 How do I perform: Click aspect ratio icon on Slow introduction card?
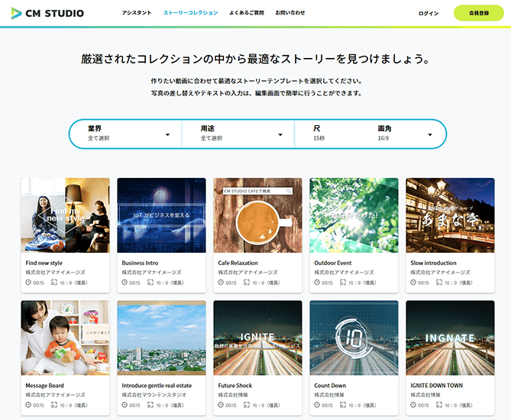[439, 283]
